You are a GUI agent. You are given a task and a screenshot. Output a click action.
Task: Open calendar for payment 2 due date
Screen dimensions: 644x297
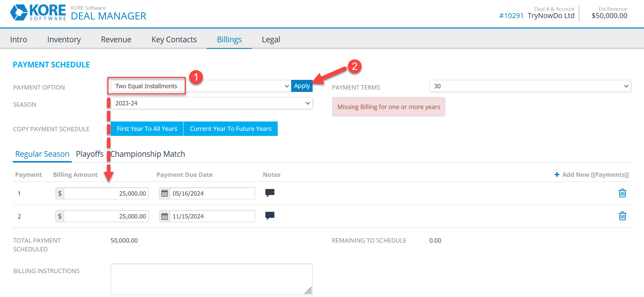point(165,216)
